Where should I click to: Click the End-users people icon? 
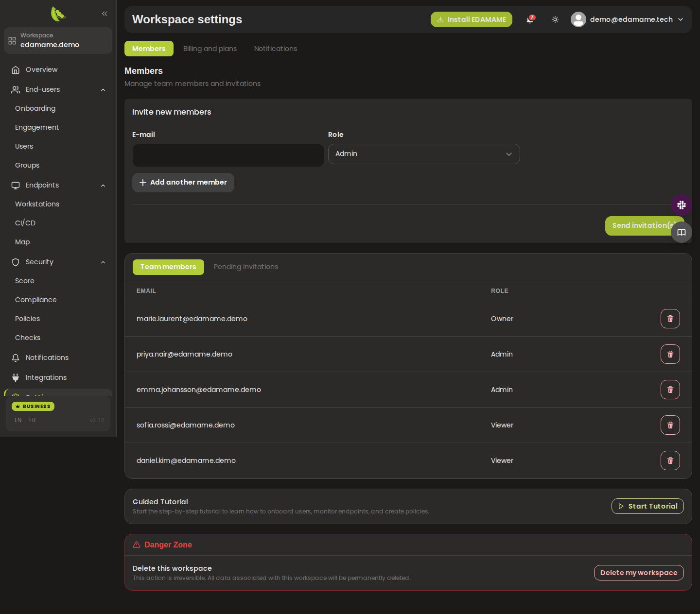(16, 90)
